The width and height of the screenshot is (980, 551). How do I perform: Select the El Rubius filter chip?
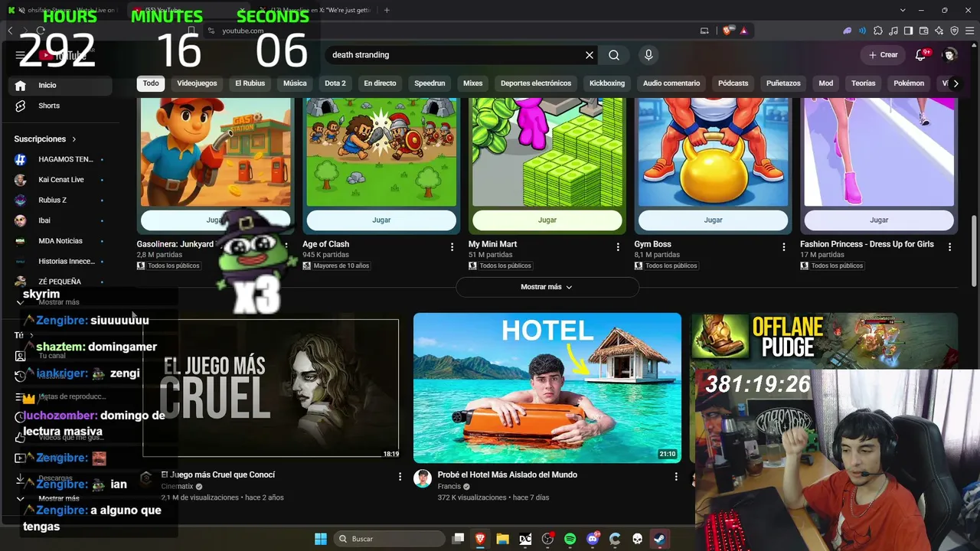250,83
